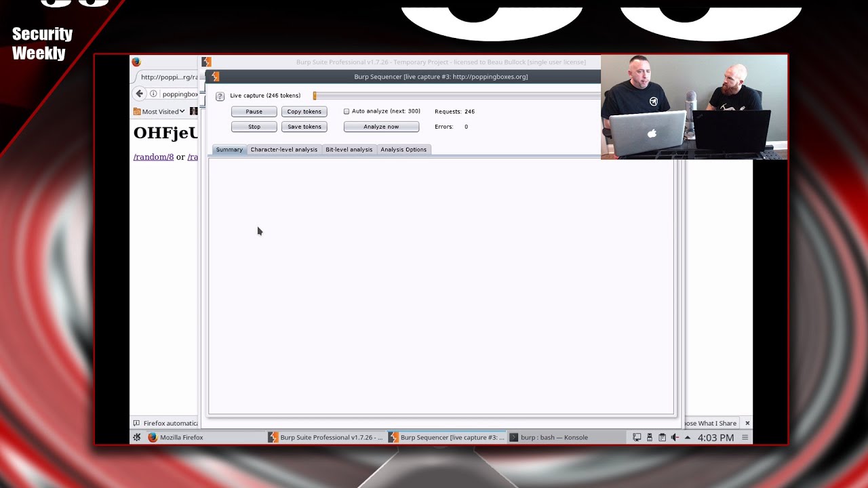Open the clipboard tray icon

click(x=663, y=437)
